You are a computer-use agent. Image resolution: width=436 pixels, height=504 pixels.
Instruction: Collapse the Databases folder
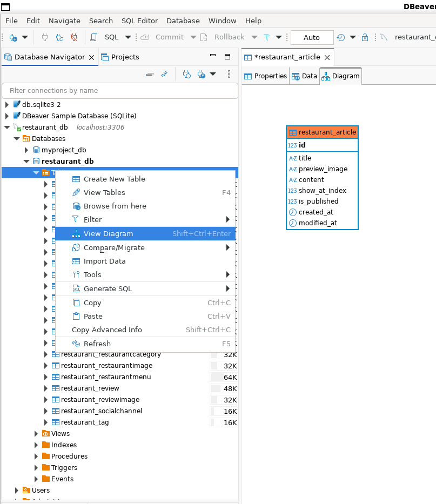pos(17,139)
